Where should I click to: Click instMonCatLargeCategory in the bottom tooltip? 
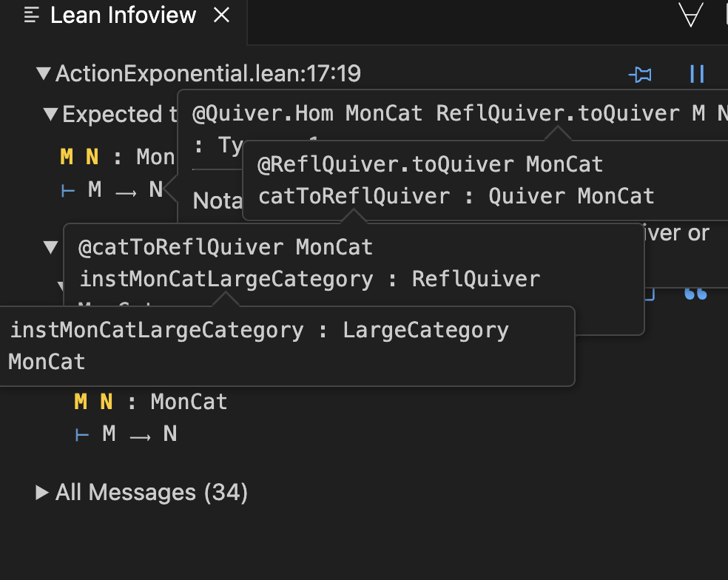pyautogui.click(x=157, y=330)
